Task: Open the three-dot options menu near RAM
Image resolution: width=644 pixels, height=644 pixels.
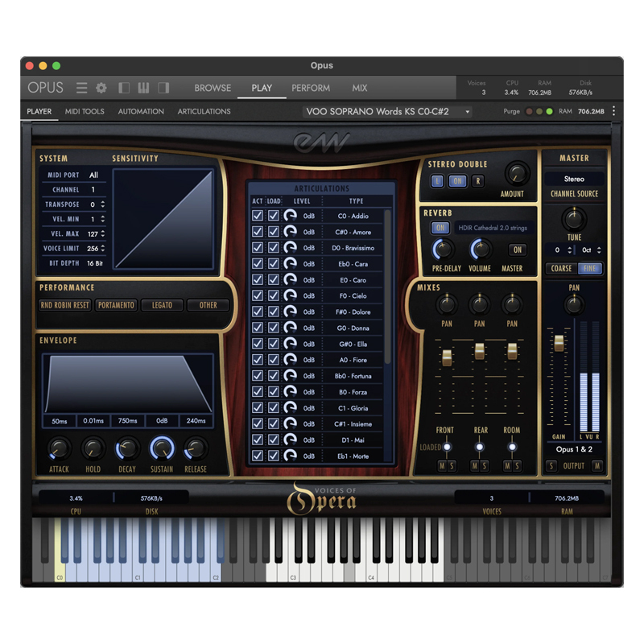Action: pos(613,111)
